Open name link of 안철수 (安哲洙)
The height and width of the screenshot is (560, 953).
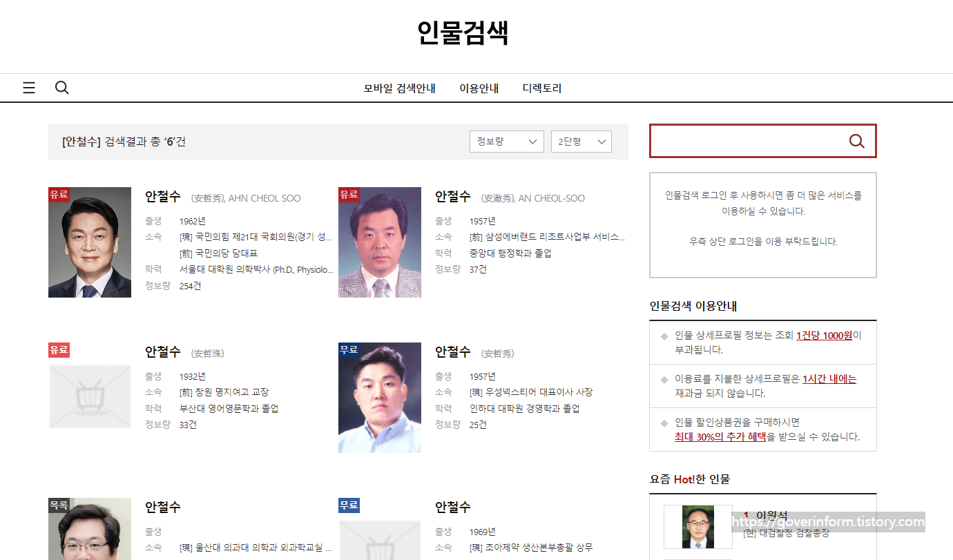pyautogui.click(x=163, y=352)
